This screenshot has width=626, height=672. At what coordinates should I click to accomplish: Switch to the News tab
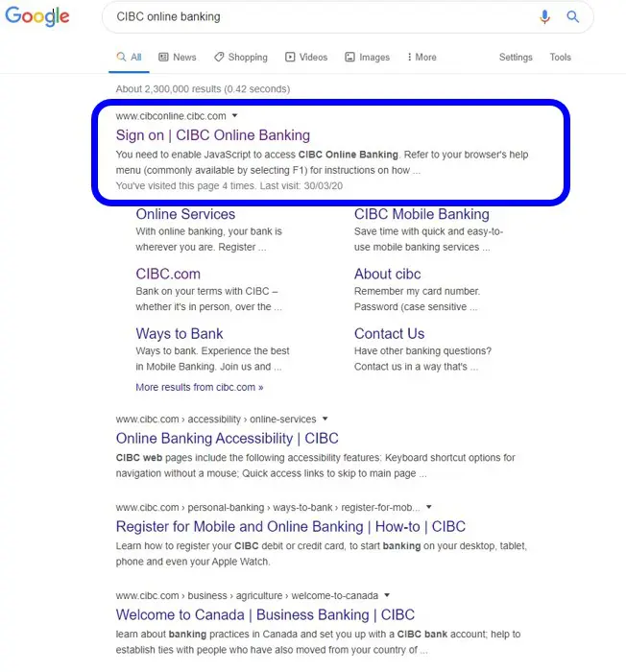coord(178,57)
